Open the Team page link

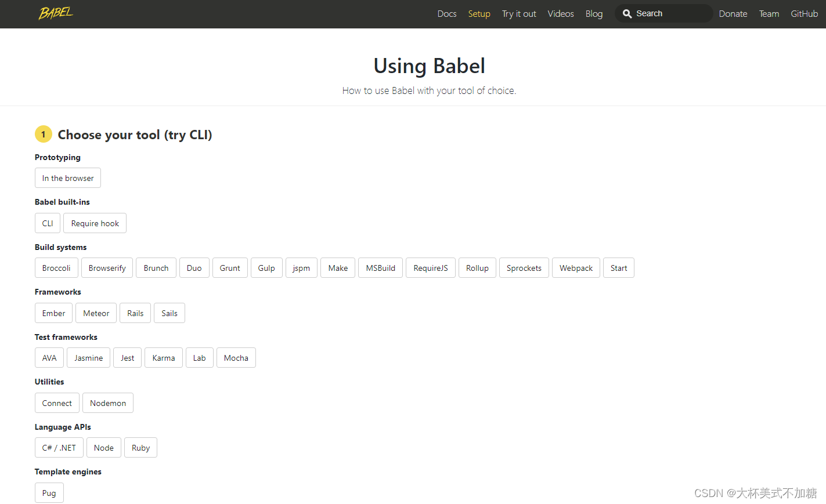click(x=769, y=14)
